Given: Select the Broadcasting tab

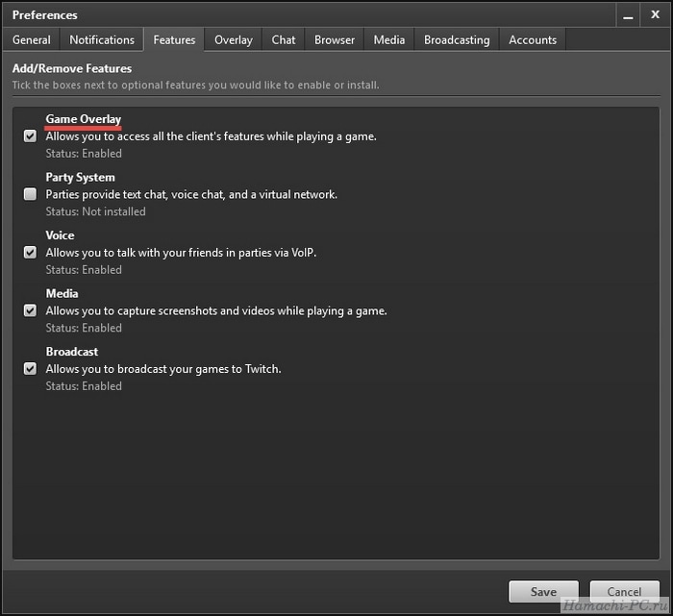Looking at the screenshot, I should click(457, 40).
